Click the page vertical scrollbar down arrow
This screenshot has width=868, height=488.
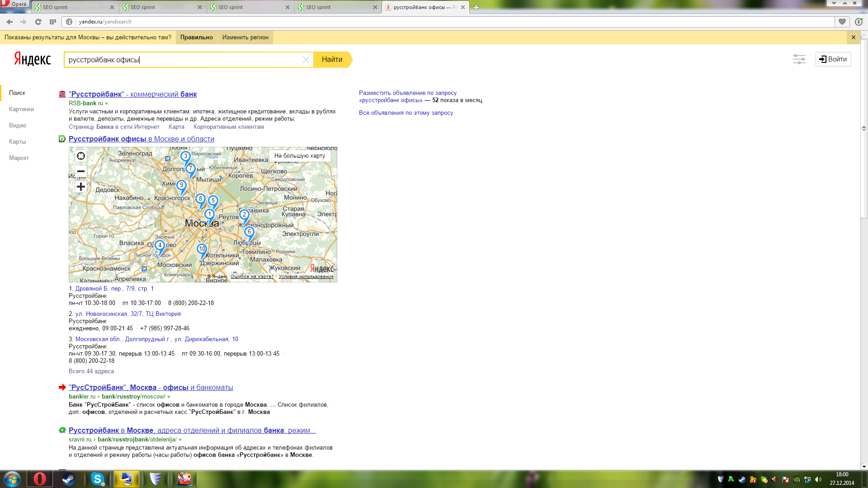click(x=864, y=467)
